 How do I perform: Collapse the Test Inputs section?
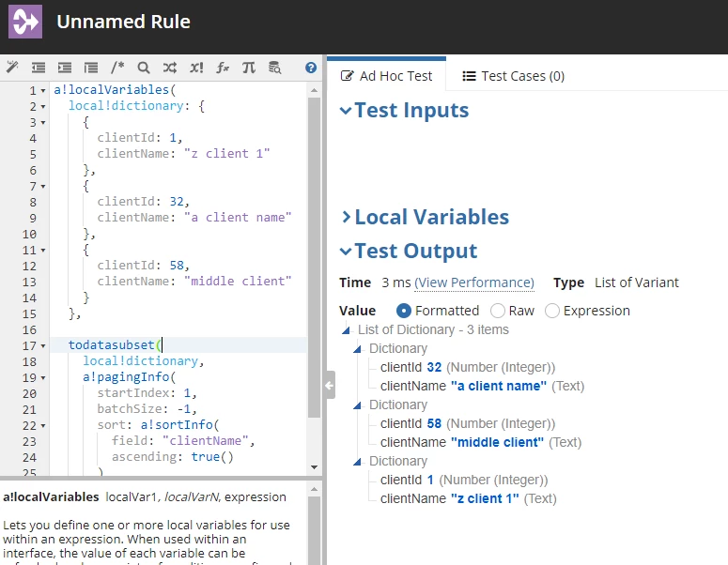pos(346,111)
